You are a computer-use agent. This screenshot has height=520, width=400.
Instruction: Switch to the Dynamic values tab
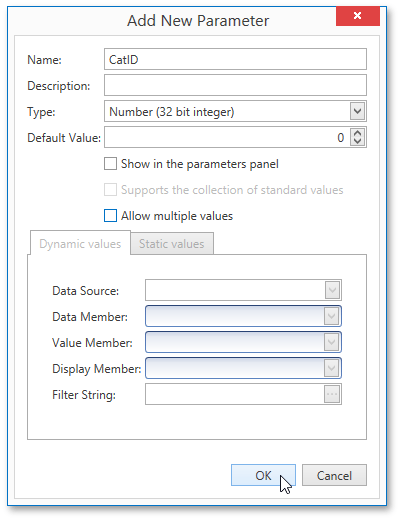(x=80, y=243)
